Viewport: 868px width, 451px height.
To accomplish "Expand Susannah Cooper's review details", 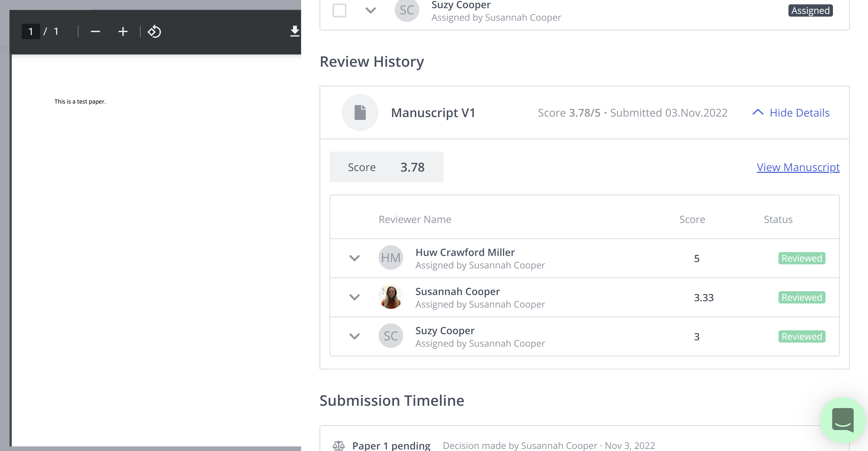I will point(355,297).
